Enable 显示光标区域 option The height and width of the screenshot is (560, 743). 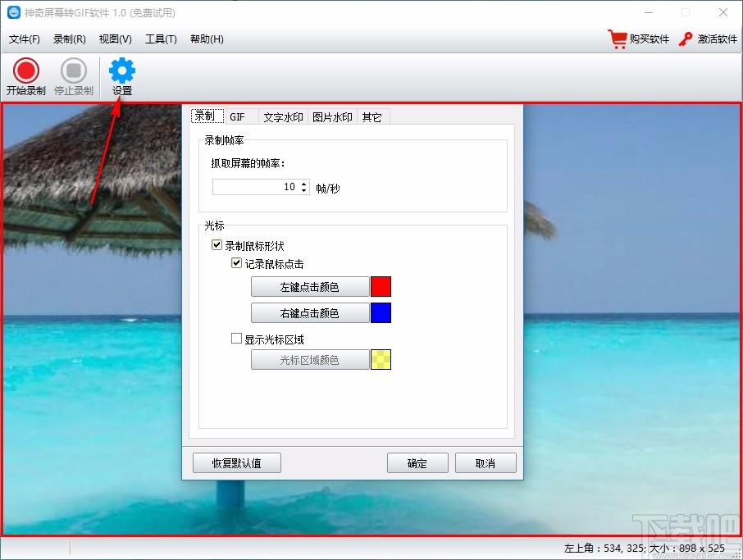click(x=236, y=338)
